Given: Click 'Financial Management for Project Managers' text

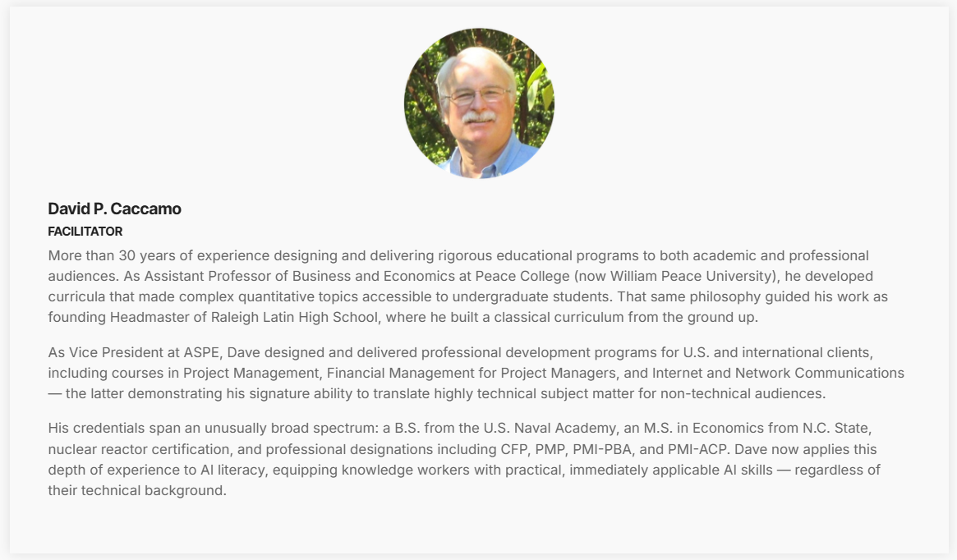Looking at the screenshot, I should [472, 373].
